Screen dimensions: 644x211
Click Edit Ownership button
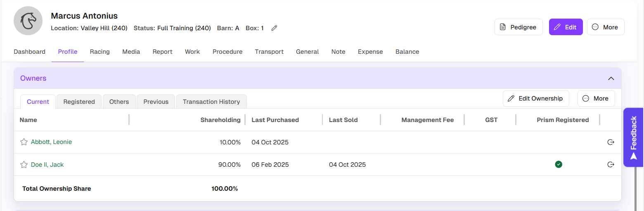point(535,98)
